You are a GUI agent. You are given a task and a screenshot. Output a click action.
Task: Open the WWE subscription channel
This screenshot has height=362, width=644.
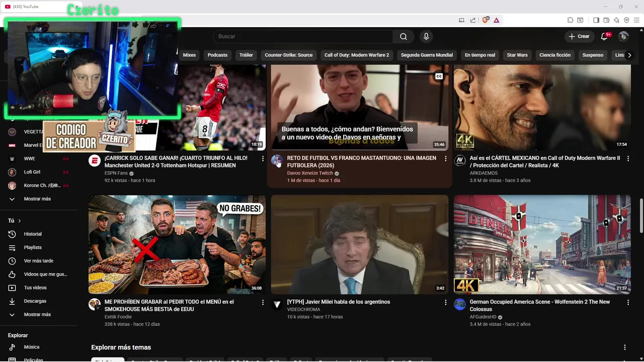(x=39, y=158)
